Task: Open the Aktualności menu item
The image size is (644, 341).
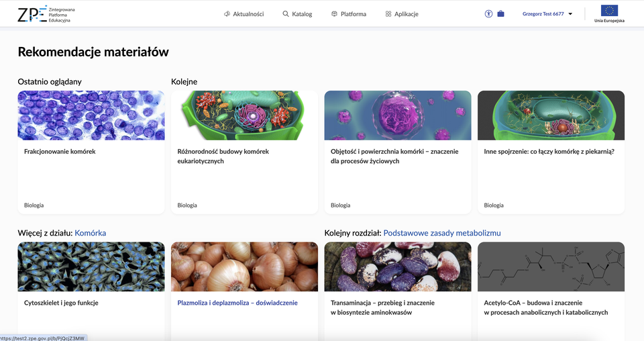Action: [248, 14]
